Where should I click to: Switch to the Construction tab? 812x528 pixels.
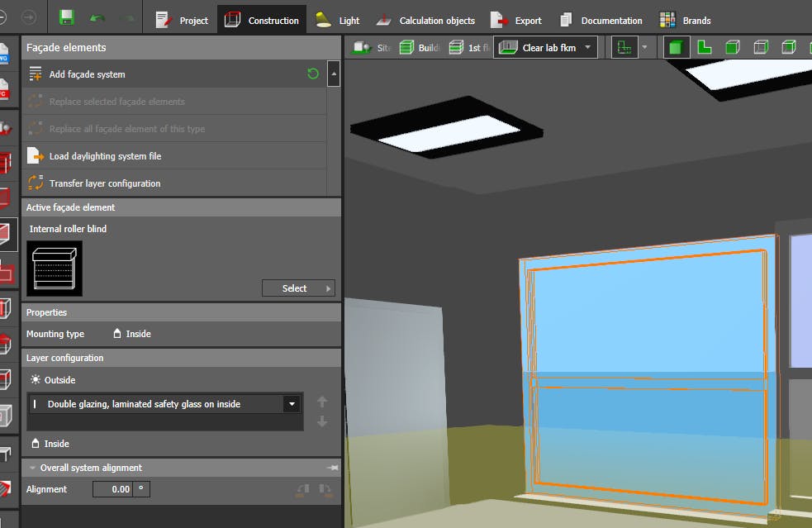pos(262,20)
